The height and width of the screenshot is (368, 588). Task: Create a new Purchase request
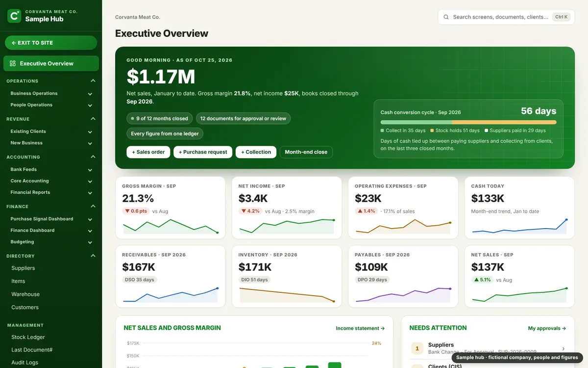click(203, 152)
